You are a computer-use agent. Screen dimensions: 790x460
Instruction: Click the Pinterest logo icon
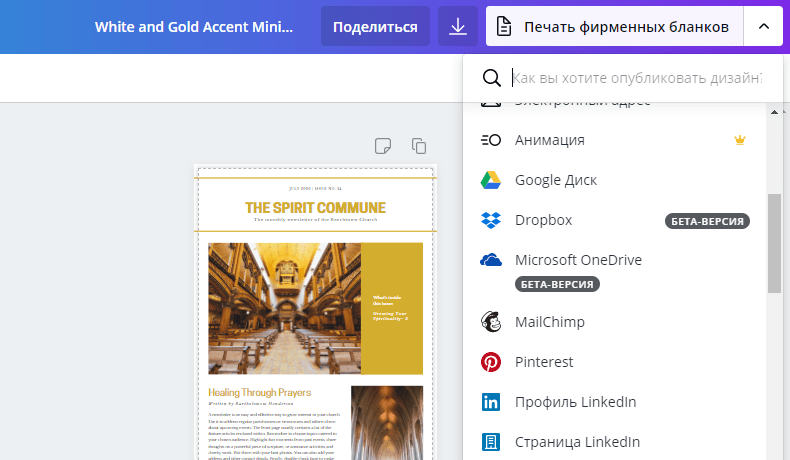pyautogui.click(x=491, y=362)
